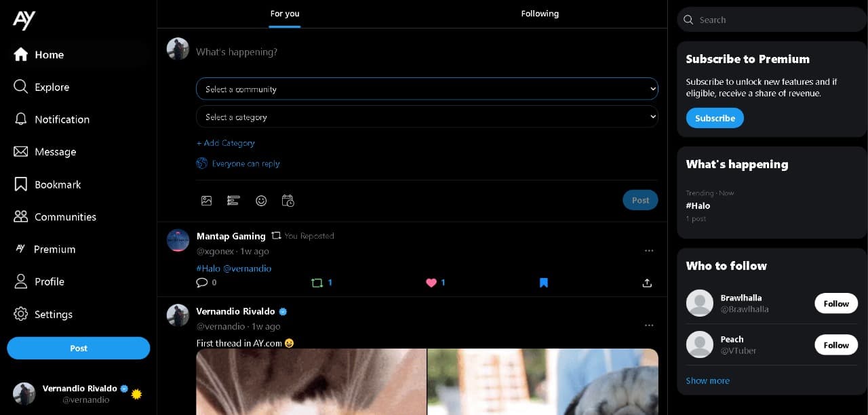The height and width of the screenshot is (415, 868).
Task: Click the poll icon in composer toolbar
Action: 233,201
